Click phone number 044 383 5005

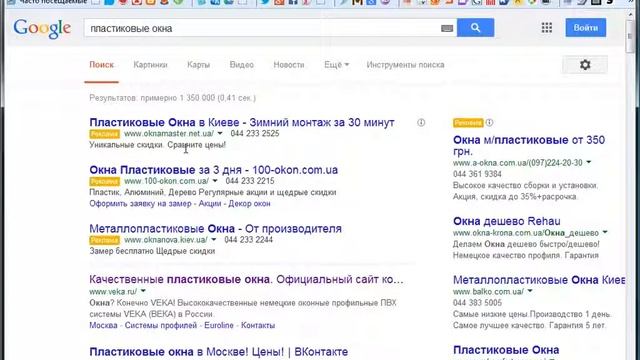477,303
